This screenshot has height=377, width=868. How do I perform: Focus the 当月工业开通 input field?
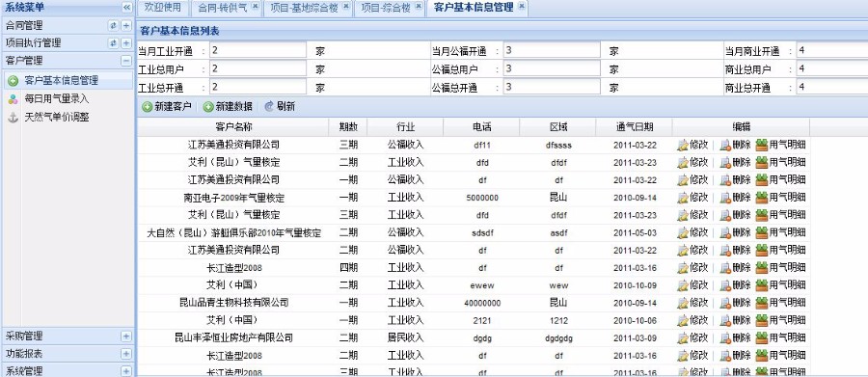[x=258, y=50]
